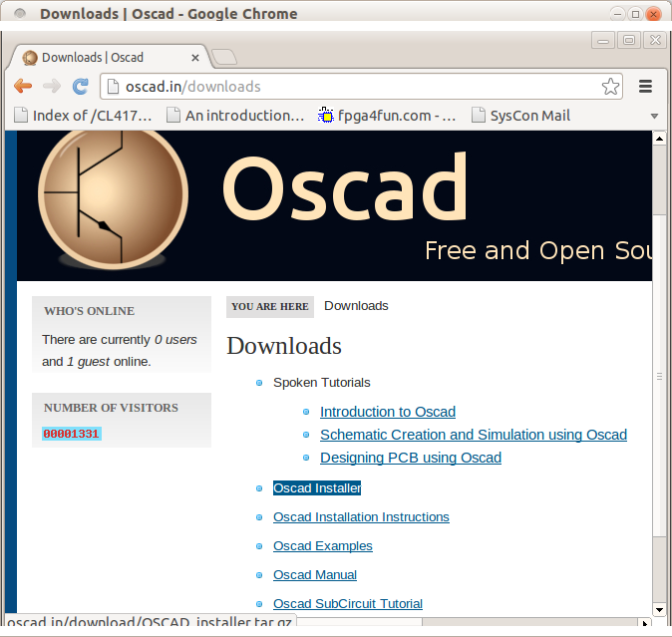The height and width of the screenshot is (637, 672).
Task: Open the Oscad Examples link
Action: 323,545
